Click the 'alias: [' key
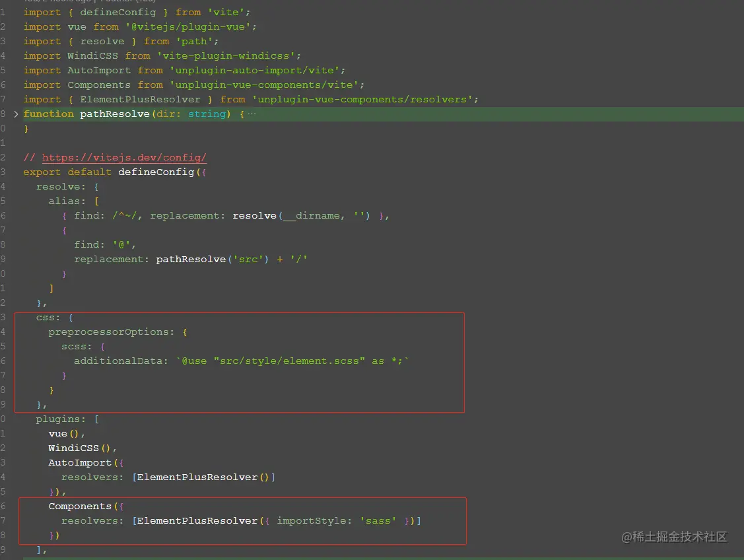Viewport: 744px width, 560px height. point(73,201)
